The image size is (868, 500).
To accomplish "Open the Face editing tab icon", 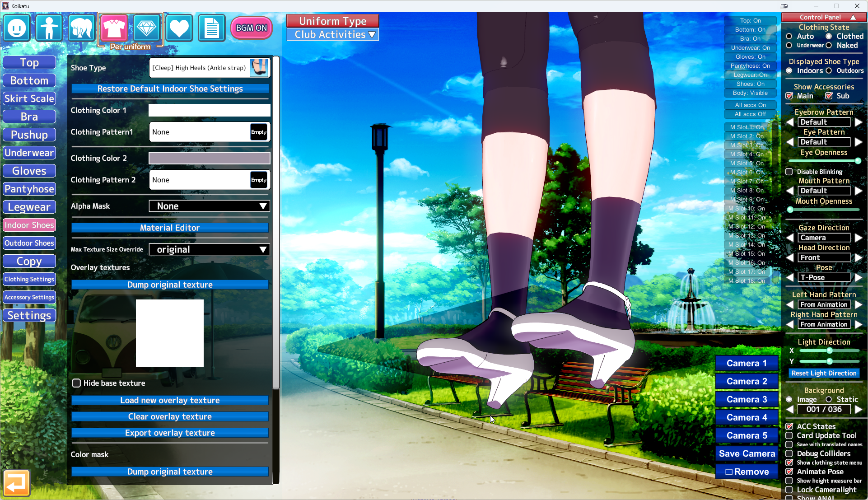I will point(17,28).
